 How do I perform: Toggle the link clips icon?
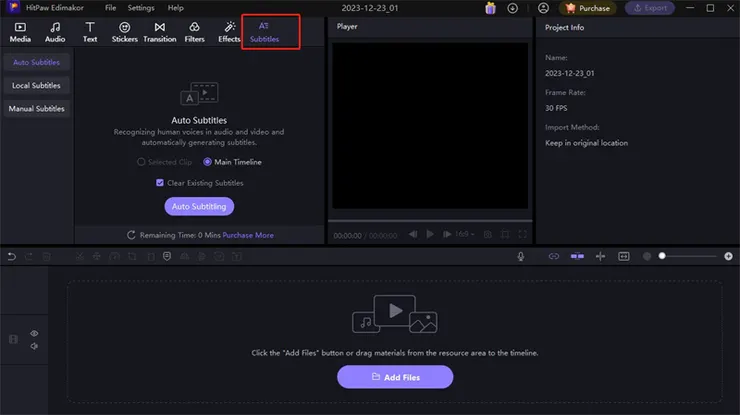click(x=554, y=256)
